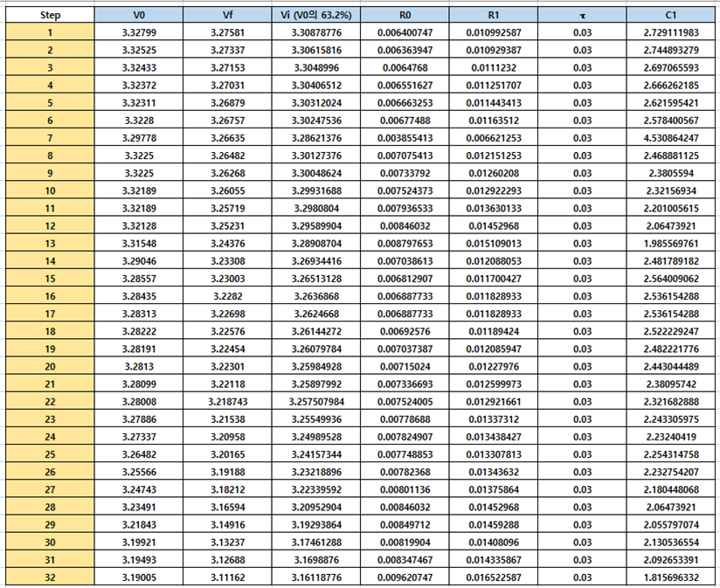The width and height of the screenshot is (720, 588).
Task: Click V0 cell 3.26482
Action: click(139, 454)
